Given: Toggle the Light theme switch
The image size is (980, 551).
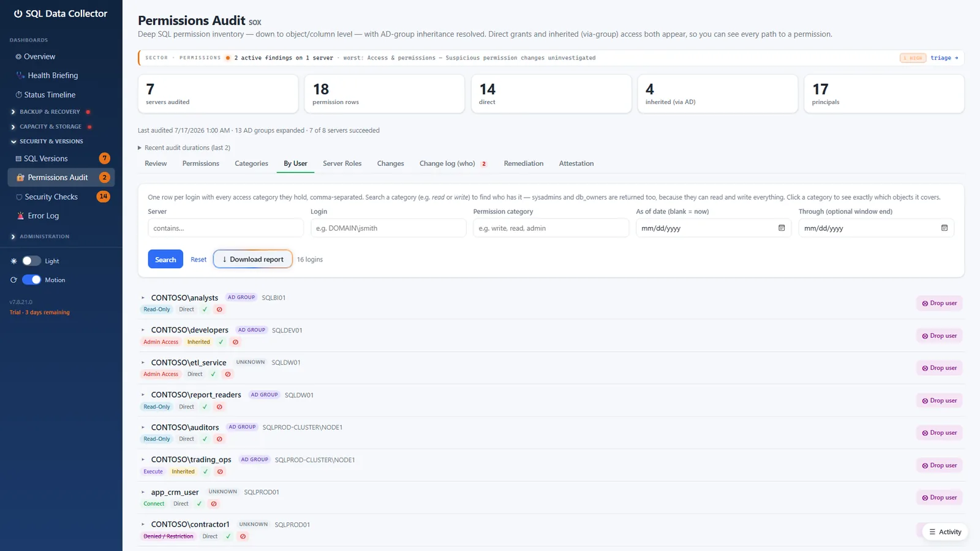Looking at the screenshot, I should [x=31, y=261].
